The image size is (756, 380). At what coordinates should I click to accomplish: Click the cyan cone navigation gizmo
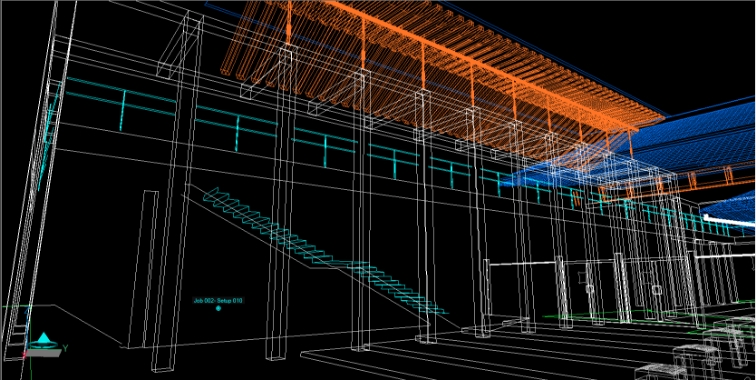pyautogui.click(x=44, y=340)
